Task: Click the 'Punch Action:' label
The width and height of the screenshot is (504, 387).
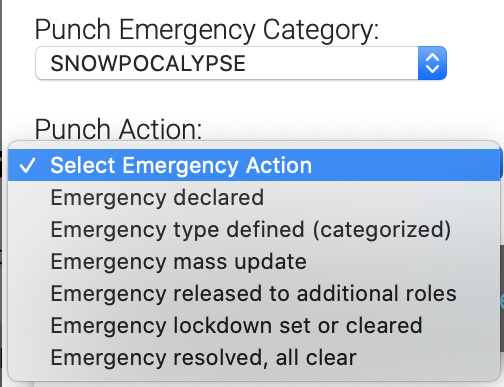Action: tap(118, 129)
